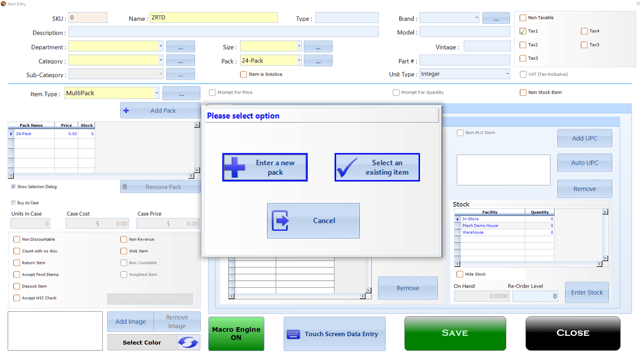Screen dimensions: 644x362
Task: Enable Prompt For Price checkbox
Action: point(212,93)
